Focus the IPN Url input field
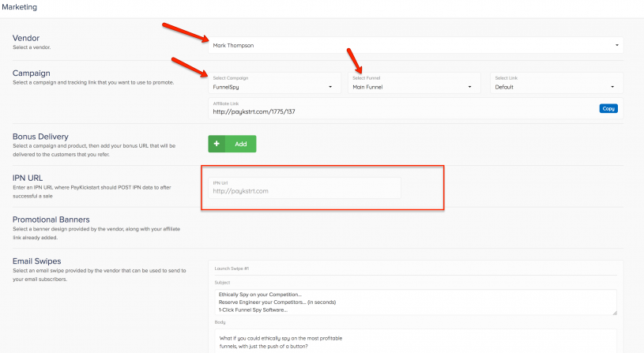This screenshot has width=644, height=353. 305,191
